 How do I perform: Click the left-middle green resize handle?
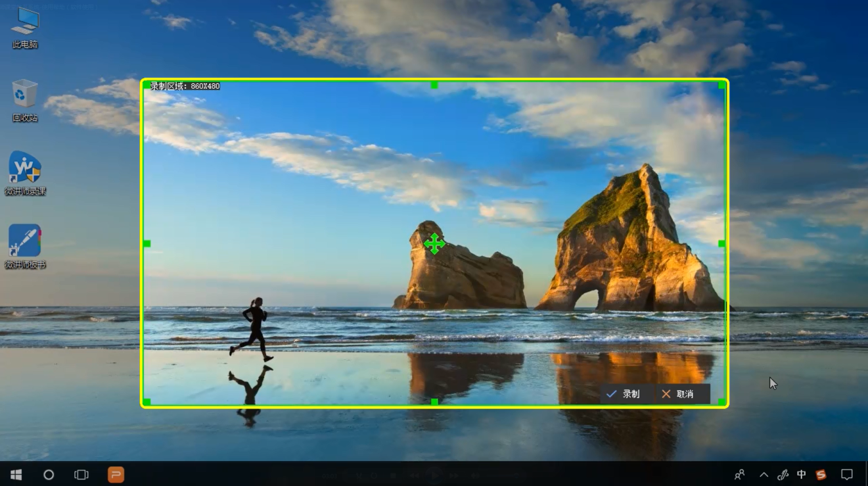147,243
